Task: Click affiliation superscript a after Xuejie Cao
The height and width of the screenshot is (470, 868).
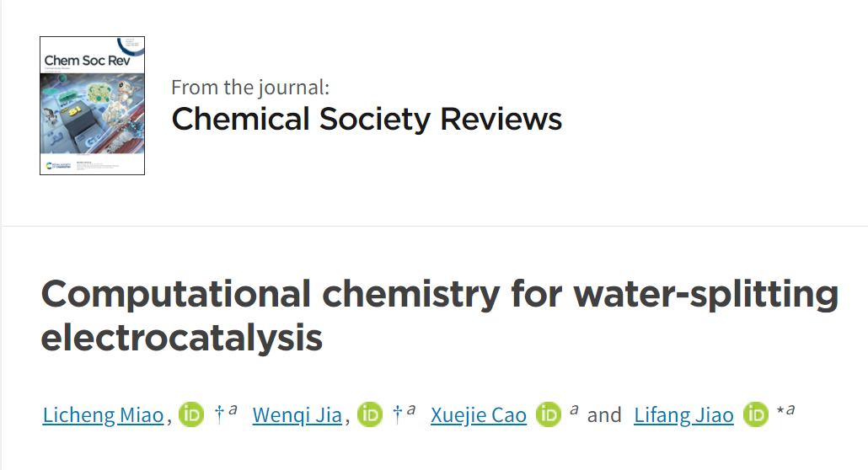Action: click(574, 409)
